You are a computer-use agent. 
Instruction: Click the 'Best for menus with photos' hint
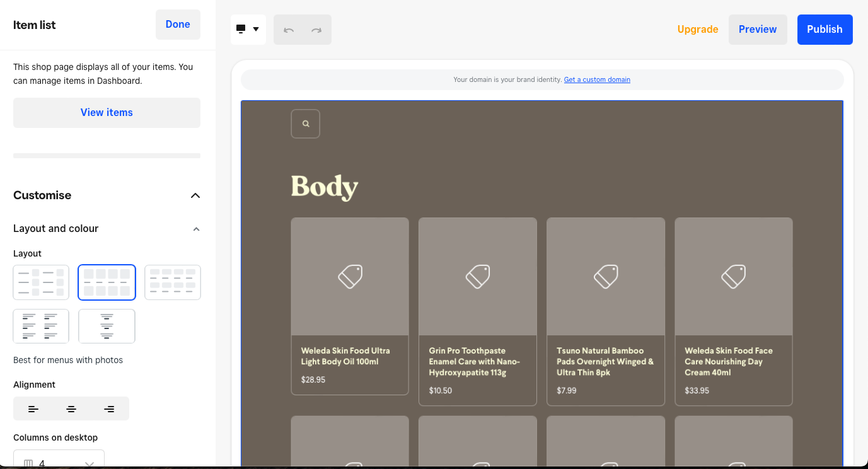pyautogui.click(x=68, y=361)
